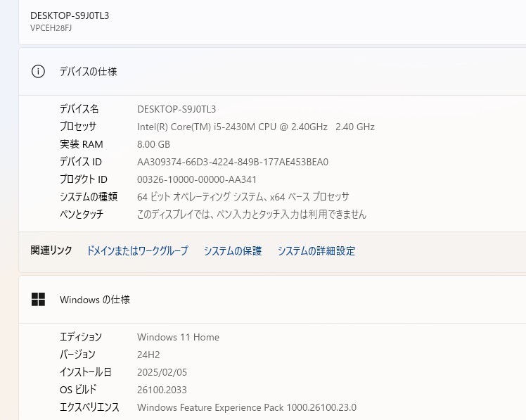Viewport: 526px width, 420px height.
Task: Collapse the デバイスの仕様 section header
Action: tap(272, 72)
